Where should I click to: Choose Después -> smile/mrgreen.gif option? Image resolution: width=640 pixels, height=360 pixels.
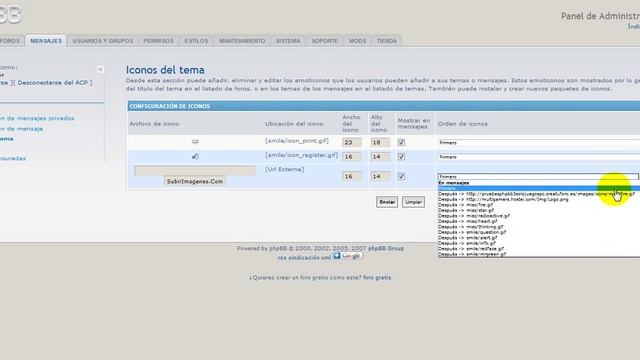click(472, 254)
